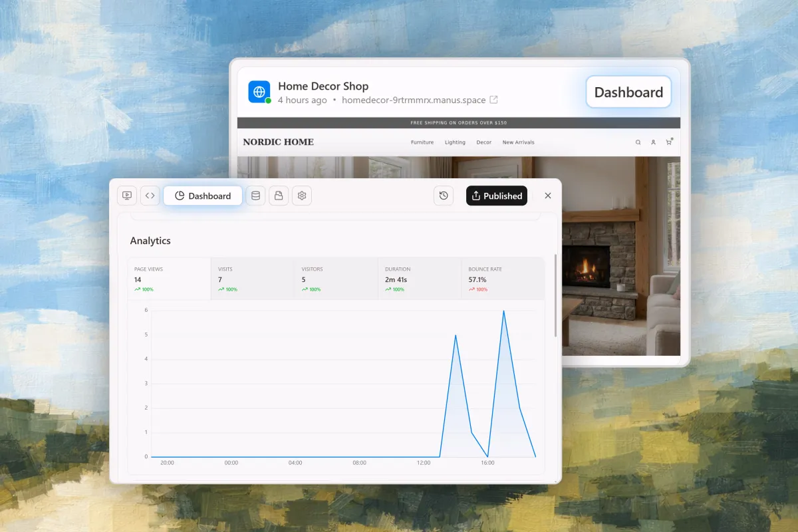Image resolution: width=798 pixels, height=532 pixels.
Task: Click the large Dashboard button
Action: (628, 92)
